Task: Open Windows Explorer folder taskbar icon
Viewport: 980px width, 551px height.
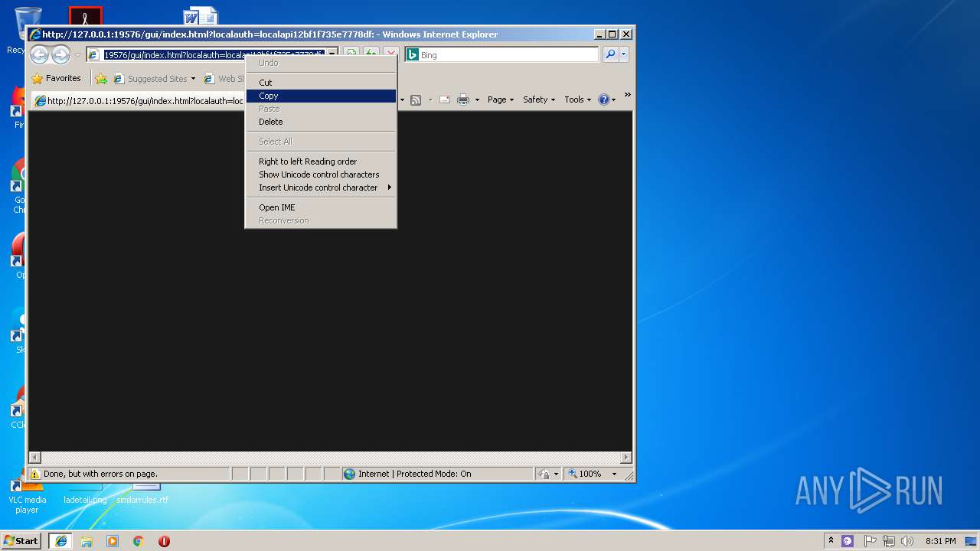Action: [x=87, y=541]
